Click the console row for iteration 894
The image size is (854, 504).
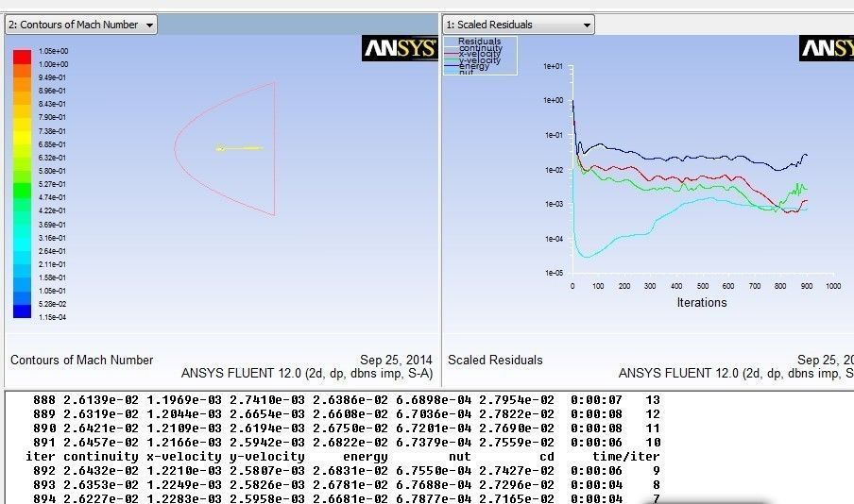click(347, 498)
